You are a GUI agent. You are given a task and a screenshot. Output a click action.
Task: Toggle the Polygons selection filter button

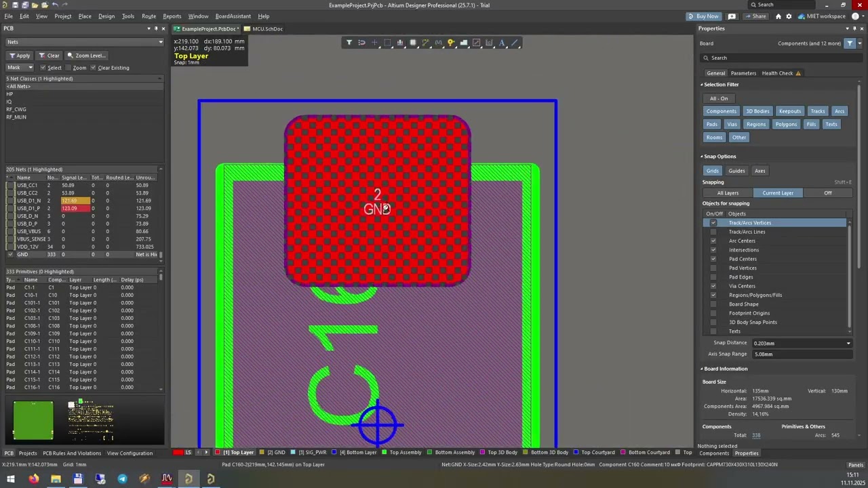point(786,124)
